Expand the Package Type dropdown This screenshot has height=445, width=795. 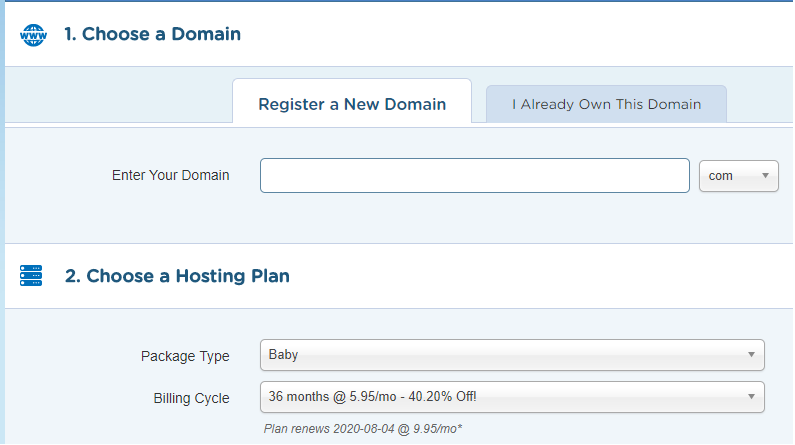512,355
